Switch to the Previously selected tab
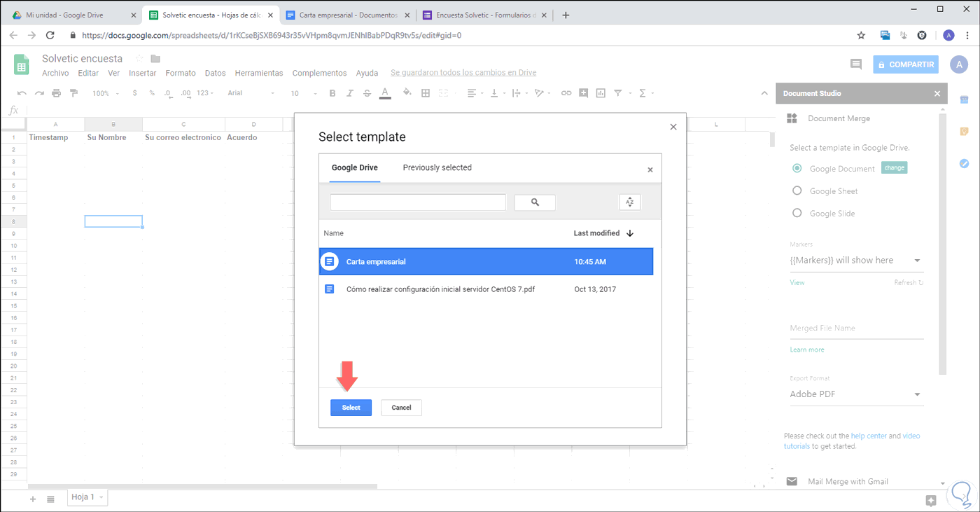 [437, 168]
